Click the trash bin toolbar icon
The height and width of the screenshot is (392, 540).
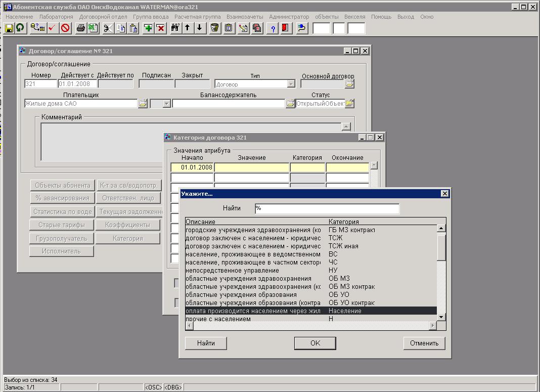point(215,28)
